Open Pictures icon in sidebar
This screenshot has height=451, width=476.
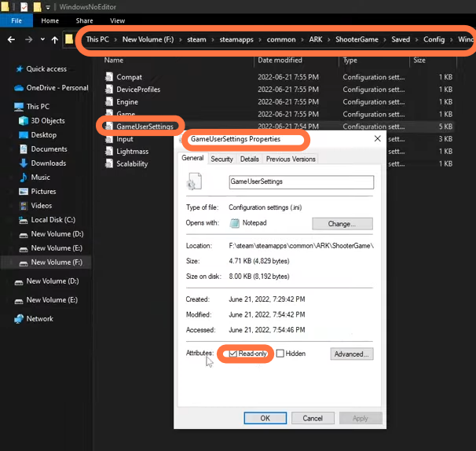coord(24,192)
